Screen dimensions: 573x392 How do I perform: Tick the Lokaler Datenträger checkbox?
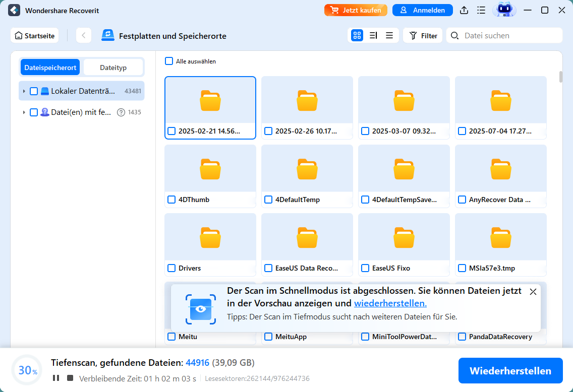(34, 91)
